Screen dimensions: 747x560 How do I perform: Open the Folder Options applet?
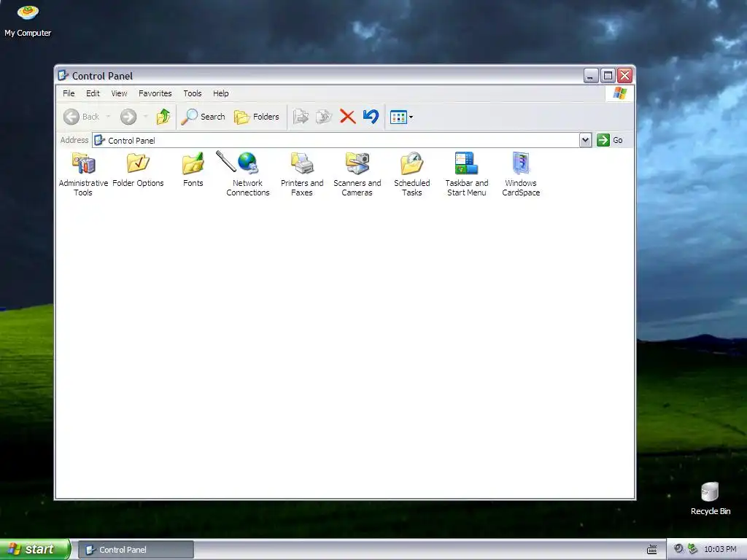tap(138, 163)
